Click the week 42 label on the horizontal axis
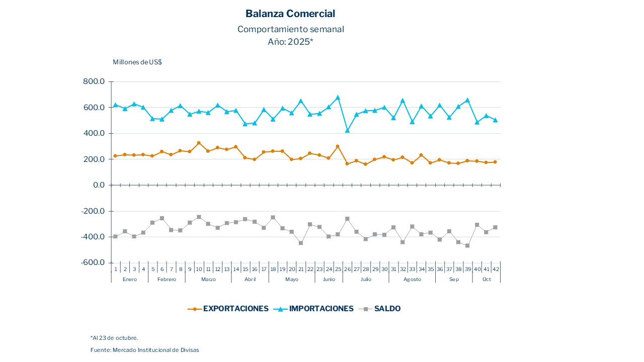The width and height of the screenshot is (644, 362). click(x=496, y=269)
